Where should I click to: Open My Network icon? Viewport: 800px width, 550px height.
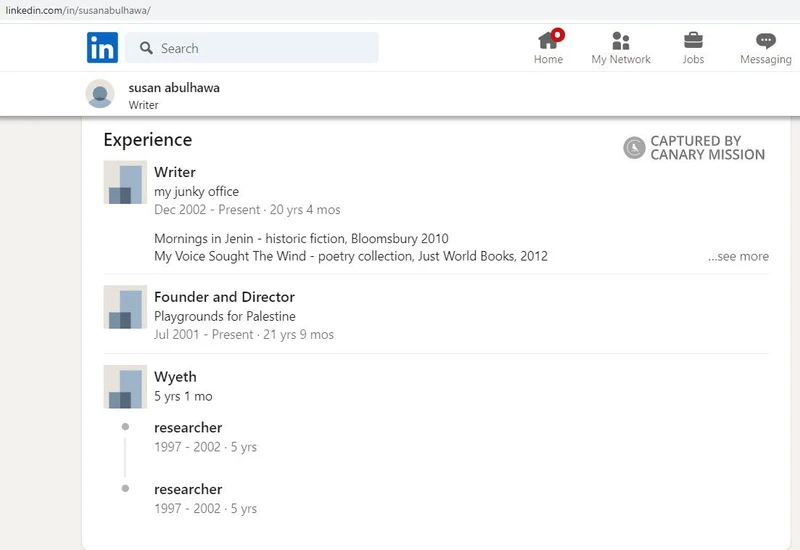point(620,41)
